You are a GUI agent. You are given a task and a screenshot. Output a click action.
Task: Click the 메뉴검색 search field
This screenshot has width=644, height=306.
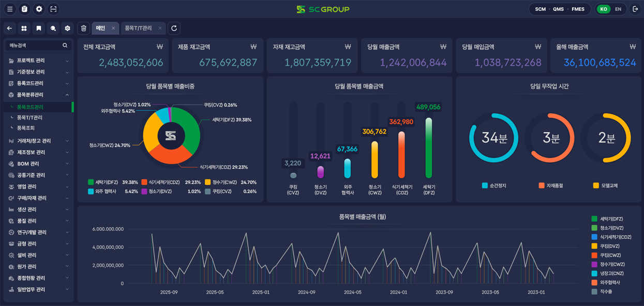[34, 46]
